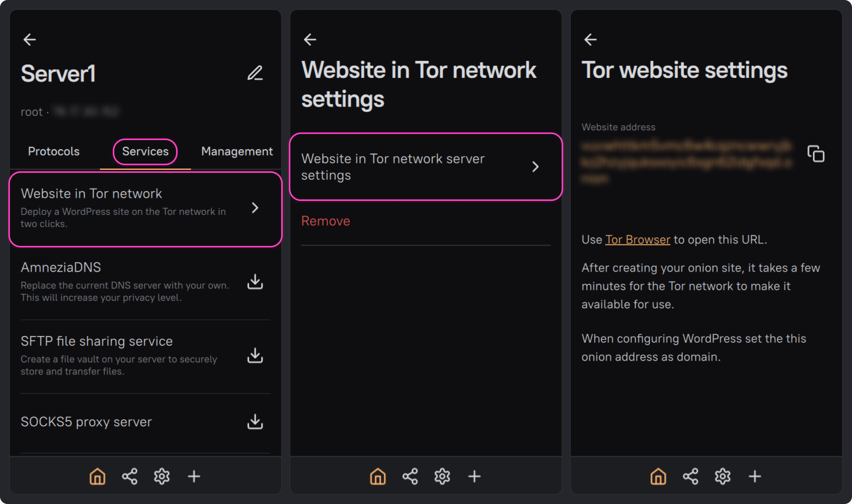This screenshot has height=504, width=852.
Task: Go back from the Server1 screen
Action: pyautogui.click(x=29, y=40)
